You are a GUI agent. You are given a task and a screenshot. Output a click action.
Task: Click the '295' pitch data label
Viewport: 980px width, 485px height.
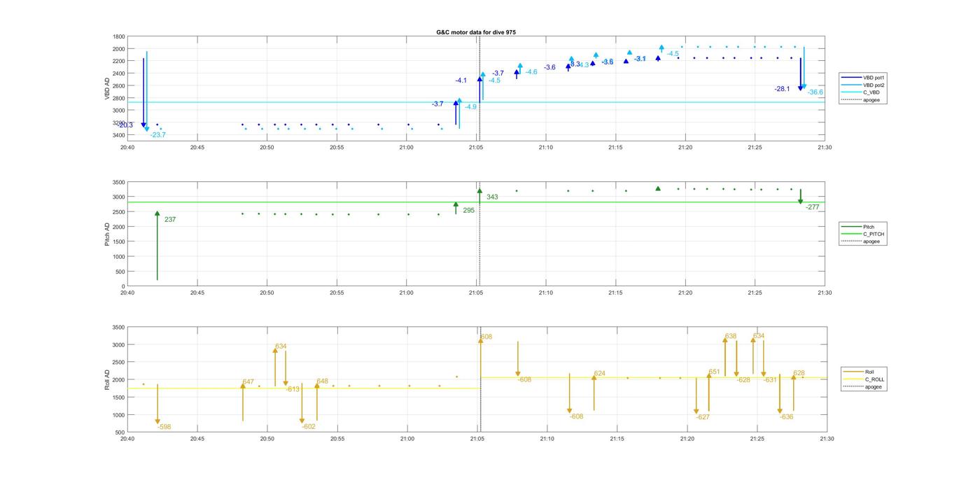[468, 210]
